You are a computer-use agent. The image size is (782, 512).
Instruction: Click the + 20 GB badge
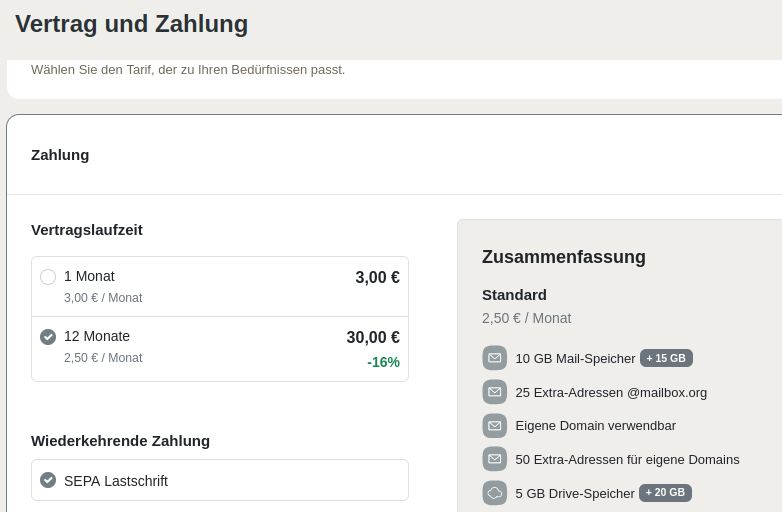click(665, 493)
